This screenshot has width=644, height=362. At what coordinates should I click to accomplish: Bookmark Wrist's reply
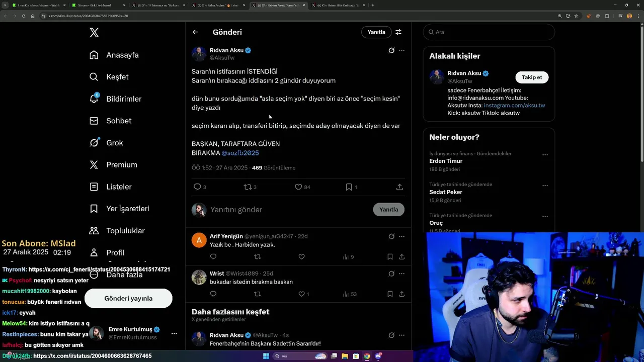click(x=390, y=294)
